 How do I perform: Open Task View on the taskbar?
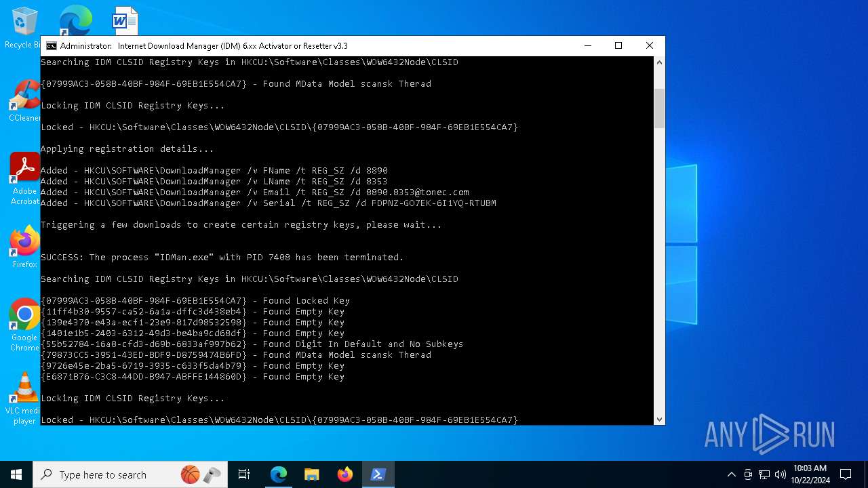pos(244,474)
